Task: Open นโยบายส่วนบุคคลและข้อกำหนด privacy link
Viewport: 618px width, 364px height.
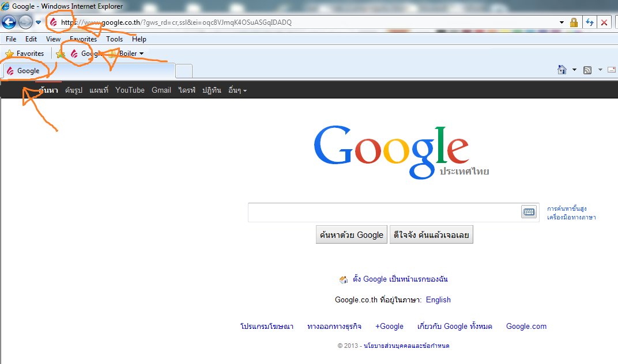Action: 406,346
